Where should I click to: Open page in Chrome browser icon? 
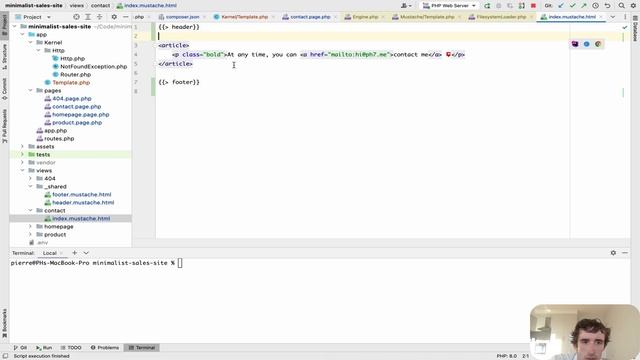pos(598,44)
